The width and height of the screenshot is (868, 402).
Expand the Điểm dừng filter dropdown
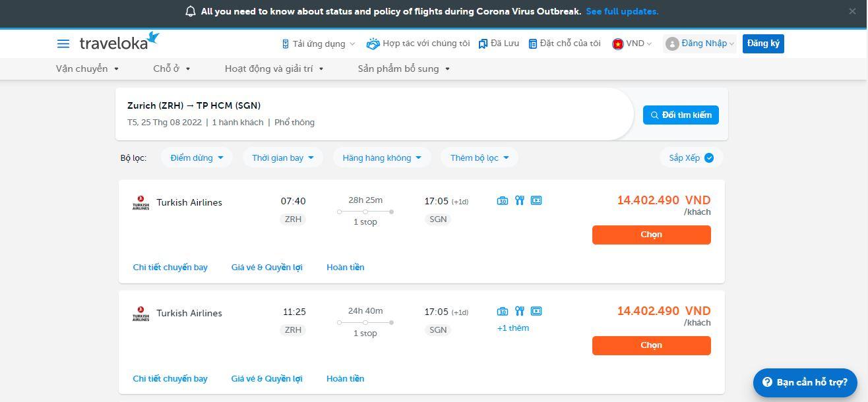coord(197,158)
